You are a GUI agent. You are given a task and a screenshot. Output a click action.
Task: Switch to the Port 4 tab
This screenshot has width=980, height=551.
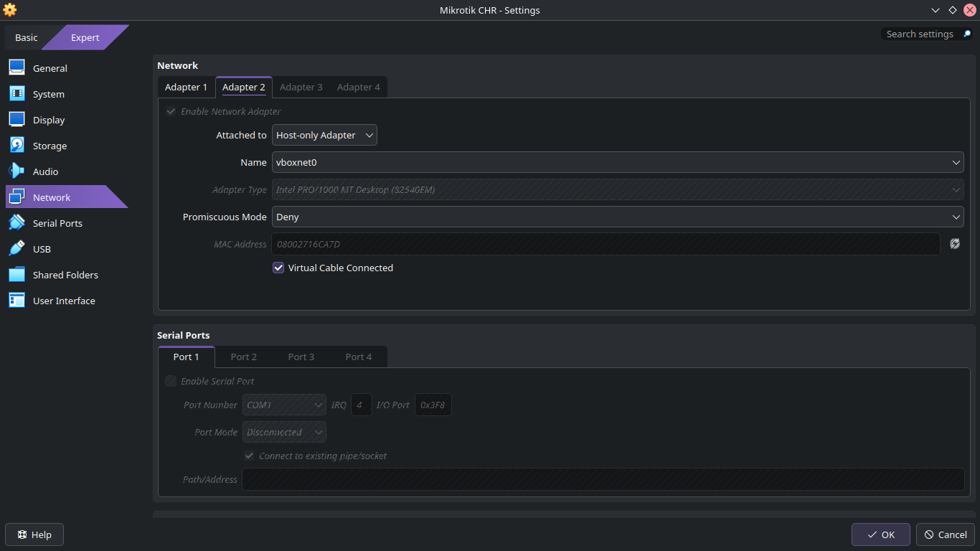tap(359, 357)
